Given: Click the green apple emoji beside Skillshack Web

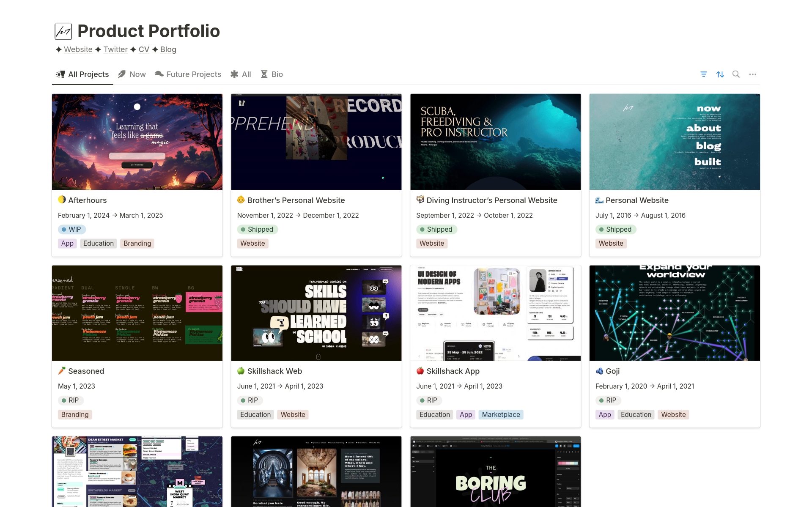Looking at the screenshot, I should tap(241, 371).
